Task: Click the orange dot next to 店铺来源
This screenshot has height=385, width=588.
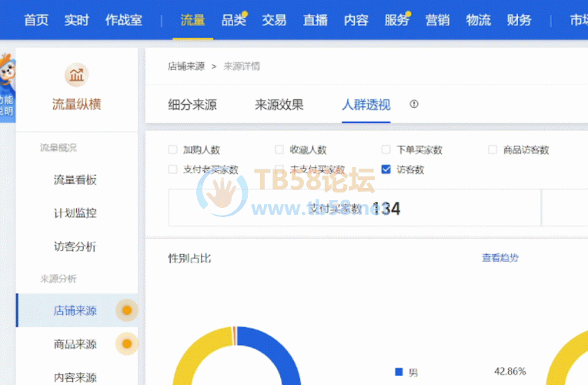Action: (127, 311)
